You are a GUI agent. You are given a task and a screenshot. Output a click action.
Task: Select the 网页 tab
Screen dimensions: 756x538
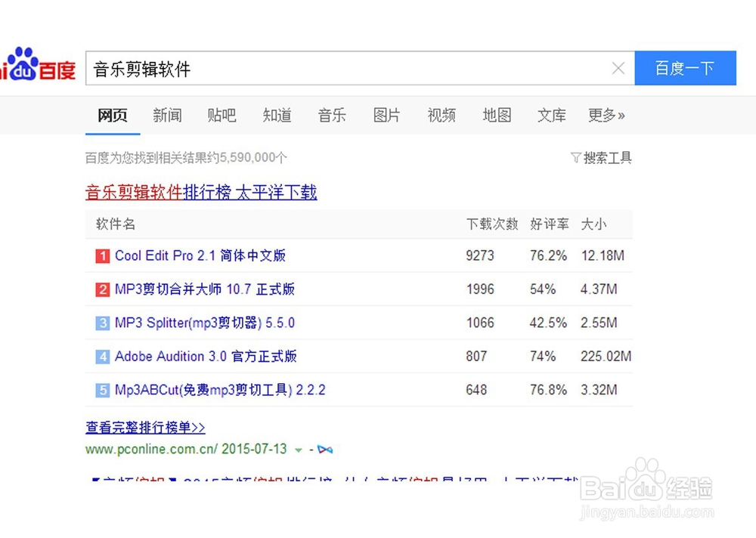click(x=113, y=115)
